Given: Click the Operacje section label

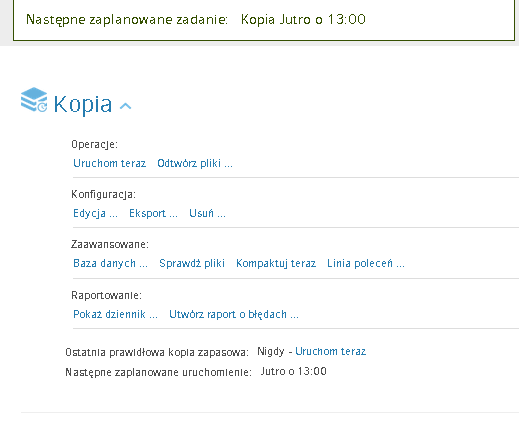Looking at the screenshot, I should pos(94,144).
